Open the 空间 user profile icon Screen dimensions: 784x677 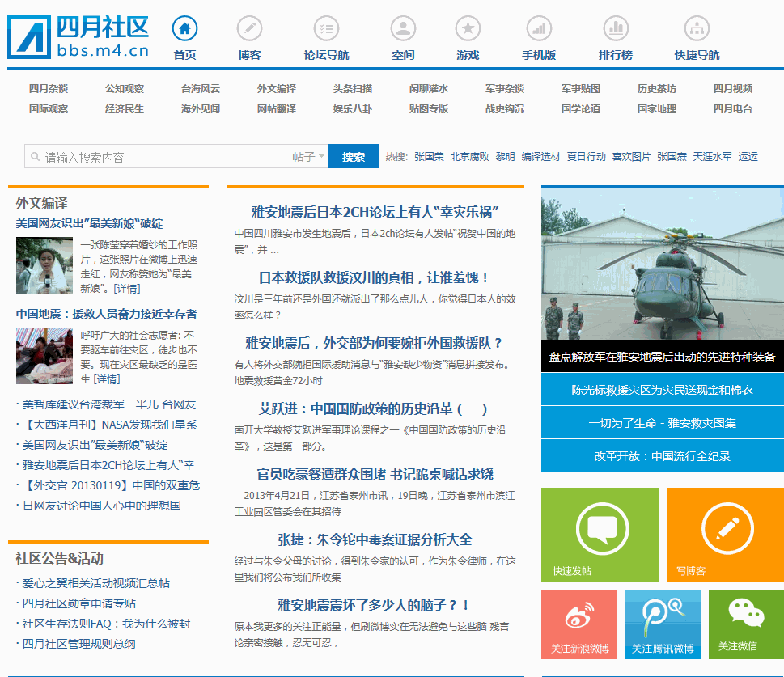click(x=402, y=29)
